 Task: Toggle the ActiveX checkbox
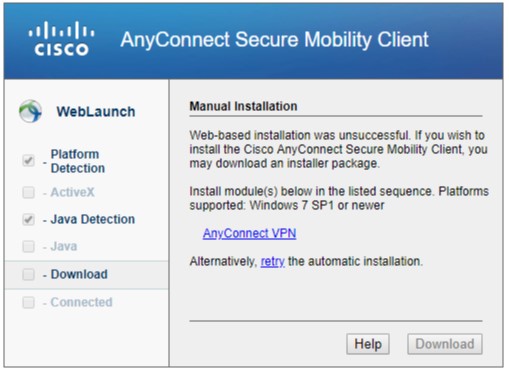pos(28,192)
